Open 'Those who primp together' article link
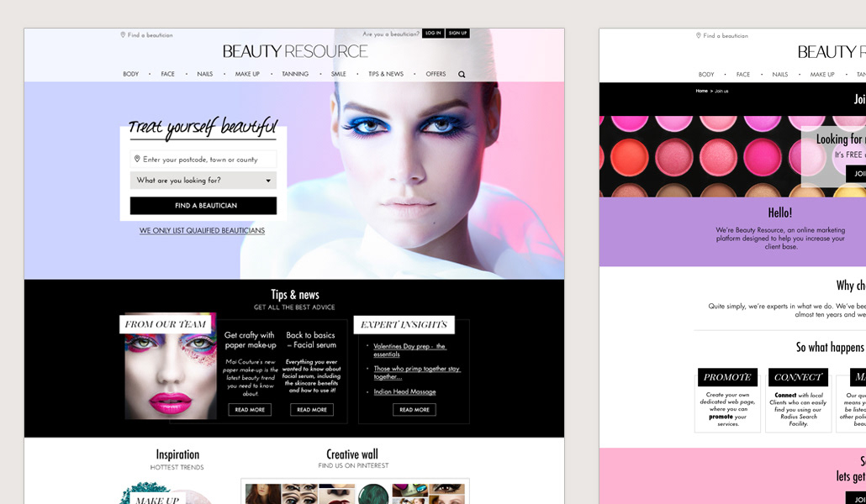Screen dimensions: 866x504 (416, 373)
